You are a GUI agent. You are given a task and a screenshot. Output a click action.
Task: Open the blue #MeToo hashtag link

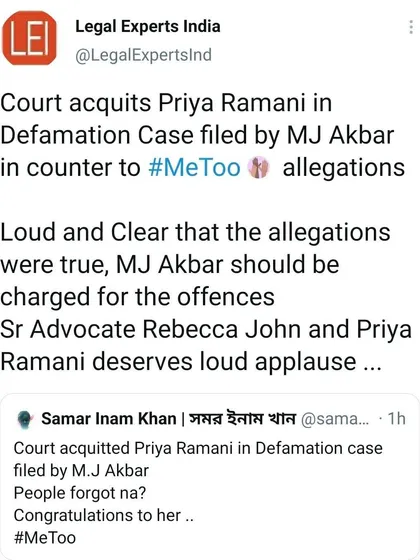coord(194,168)
